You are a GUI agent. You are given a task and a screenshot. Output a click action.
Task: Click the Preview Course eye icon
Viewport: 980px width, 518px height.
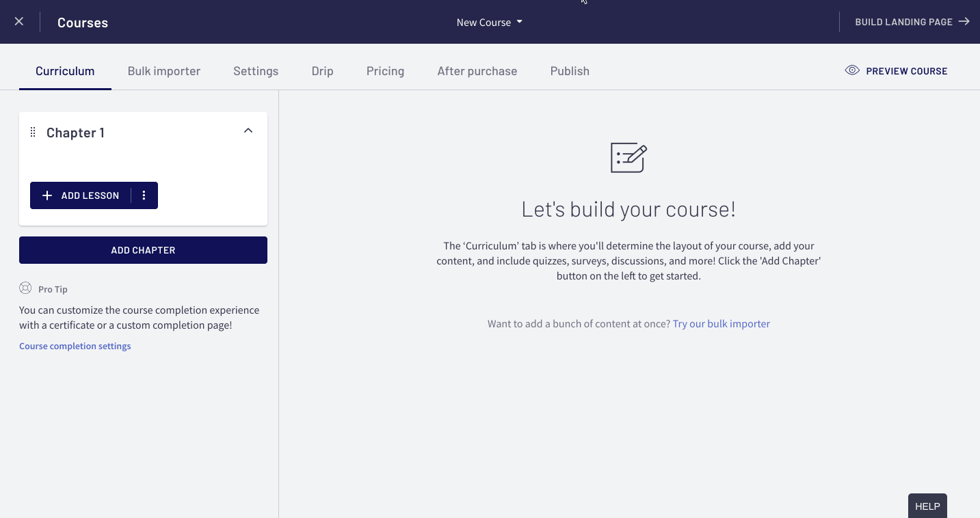pos(852,70)
